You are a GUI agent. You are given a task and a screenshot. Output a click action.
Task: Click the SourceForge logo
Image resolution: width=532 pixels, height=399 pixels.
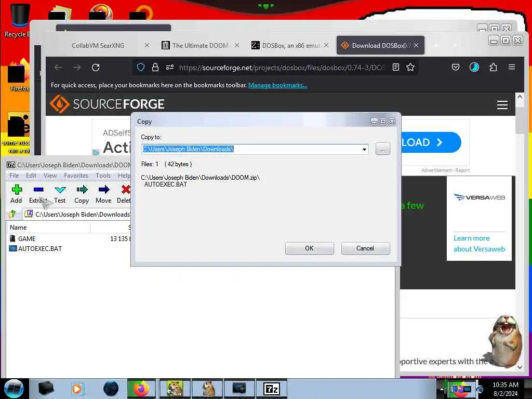(x=107, y=104)
